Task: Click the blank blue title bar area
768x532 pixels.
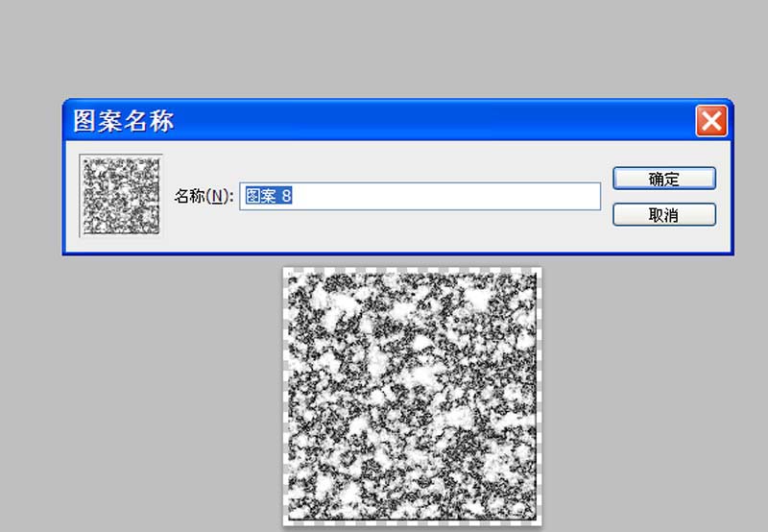Action: coord(432,121)
